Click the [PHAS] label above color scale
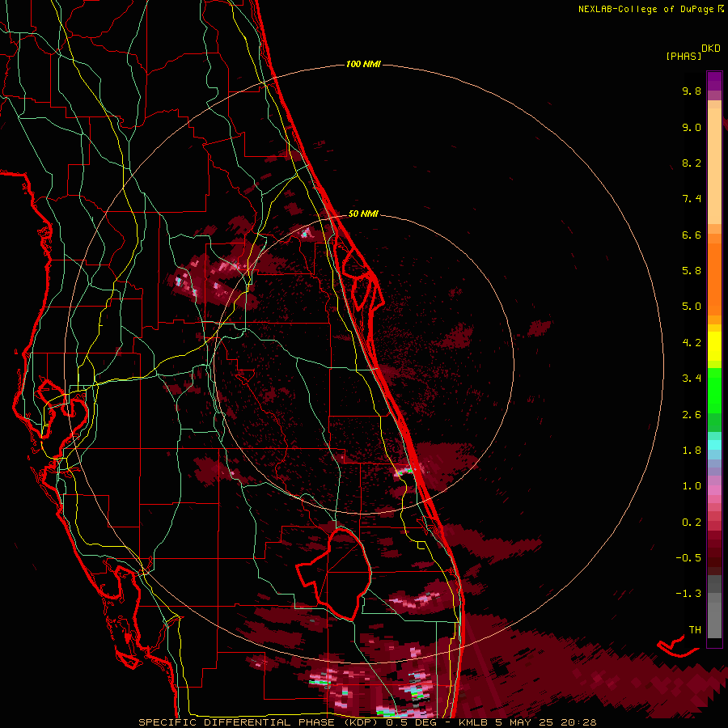The height and width of the screenshot is (728, 728). [x=684, y=57]
